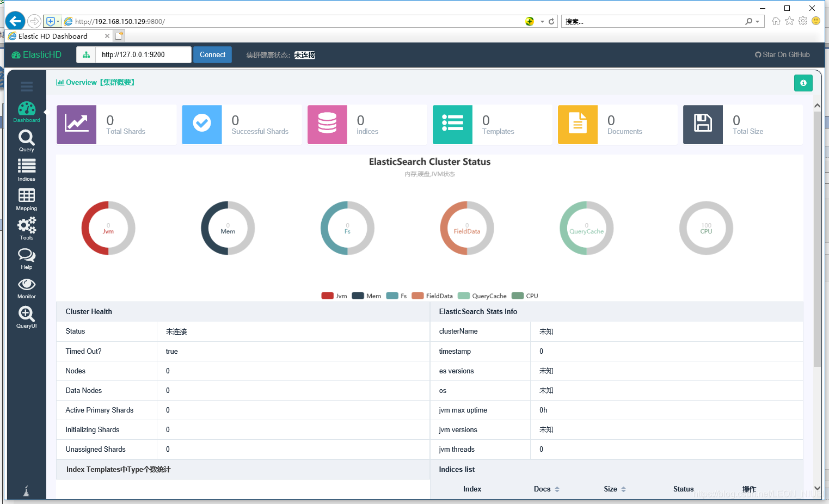
Task: Click the cluster node icon beside URL field
Action: 86,55
